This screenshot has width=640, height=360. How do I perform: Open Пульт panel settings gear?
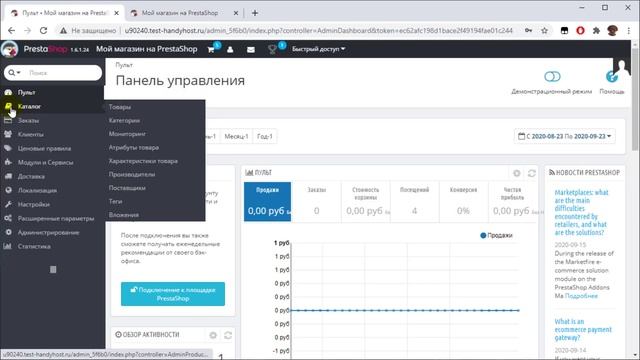coord(517,173)
